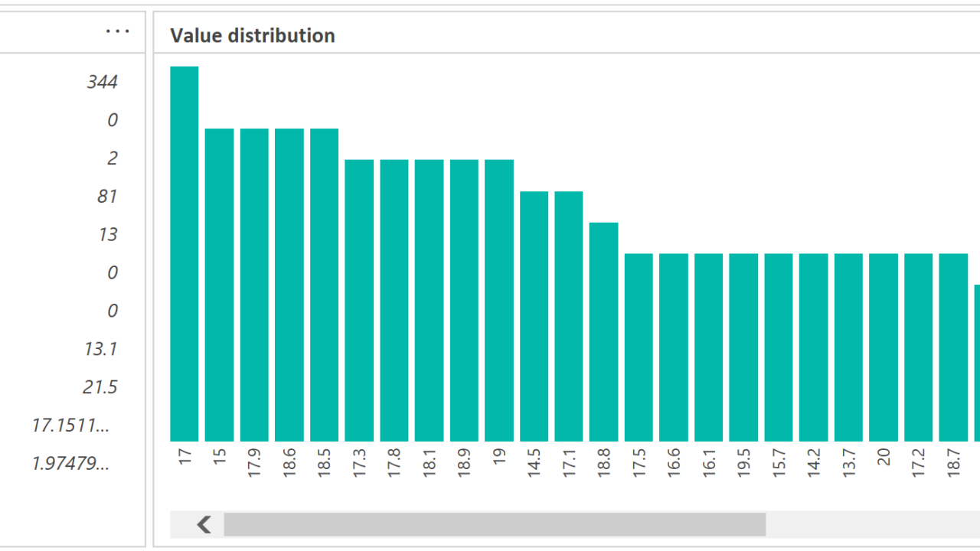Select the bar for value 20
The image size is (980, 551).
pos(884,347)
